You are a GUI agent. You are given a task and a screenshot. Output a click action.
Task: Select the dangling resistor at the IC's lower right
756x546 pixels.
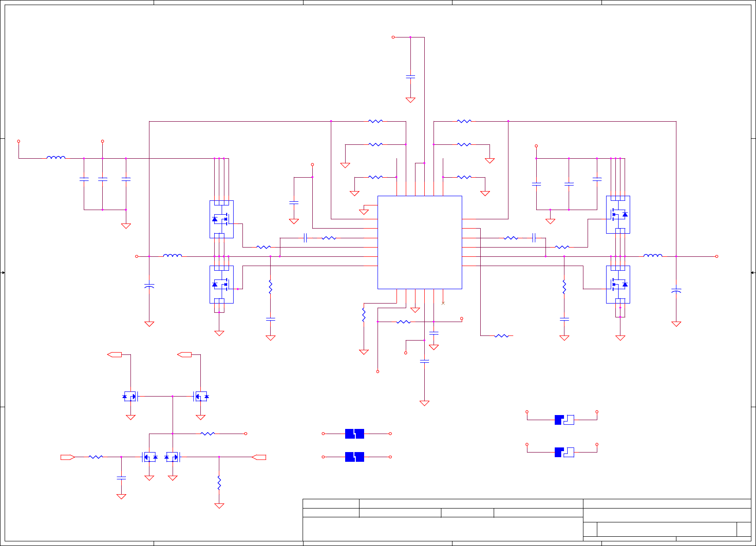click(502, 336)
